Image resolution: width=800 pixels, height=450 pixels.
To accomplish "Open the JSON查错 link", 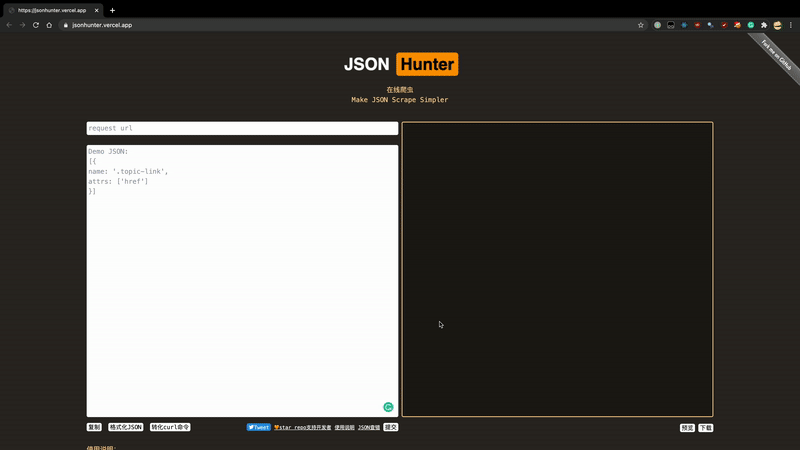I will (x=369, y=428).
